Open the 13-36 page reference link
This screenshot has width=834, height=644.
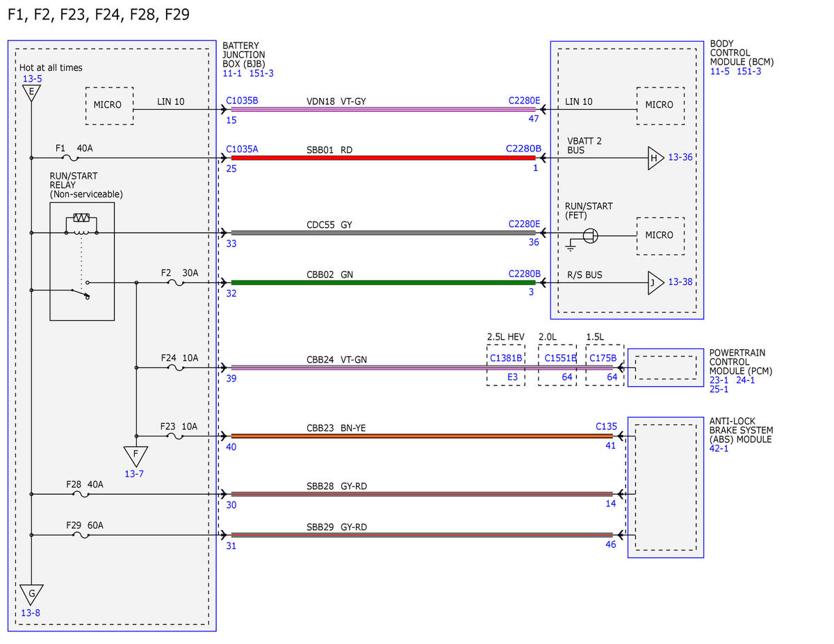(681, 158)
